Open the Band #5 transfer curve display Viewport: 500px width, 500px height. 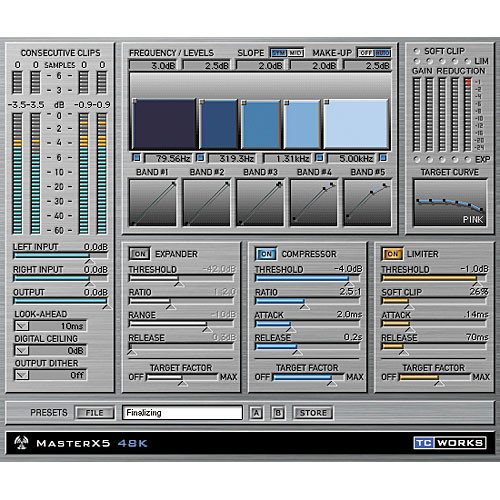(367, 203)
